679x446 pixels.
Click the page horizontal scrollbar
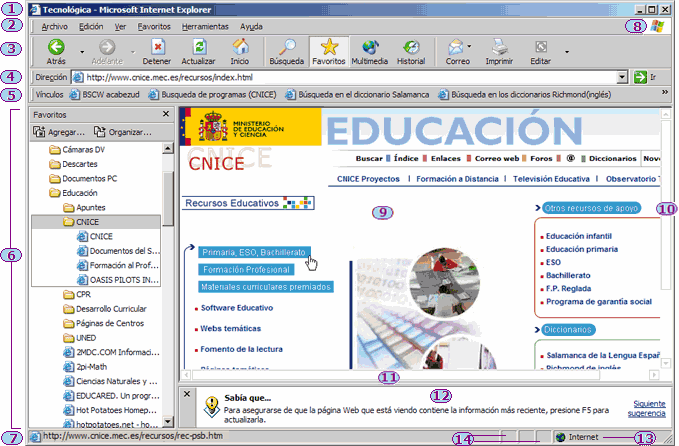pos(396,375)
